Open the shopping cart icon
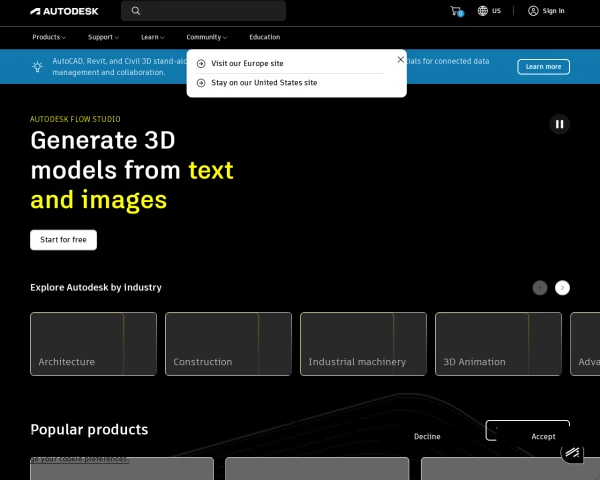Viewport: 600px width, 480px height. (x=457, y=11)
